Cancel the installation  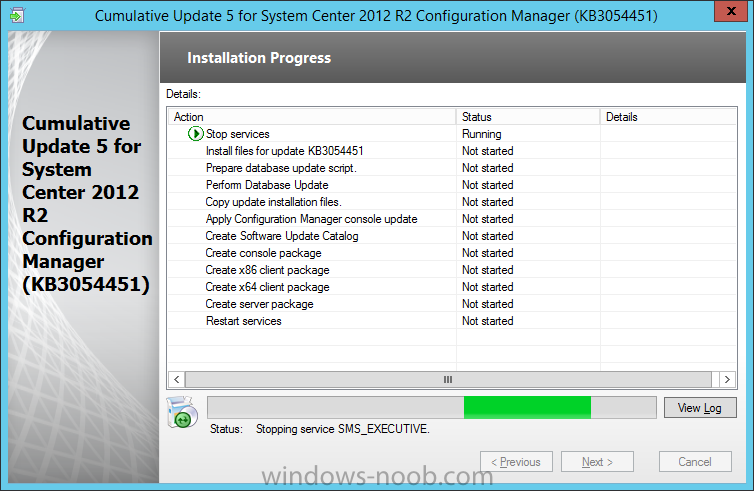coord(695,462)
